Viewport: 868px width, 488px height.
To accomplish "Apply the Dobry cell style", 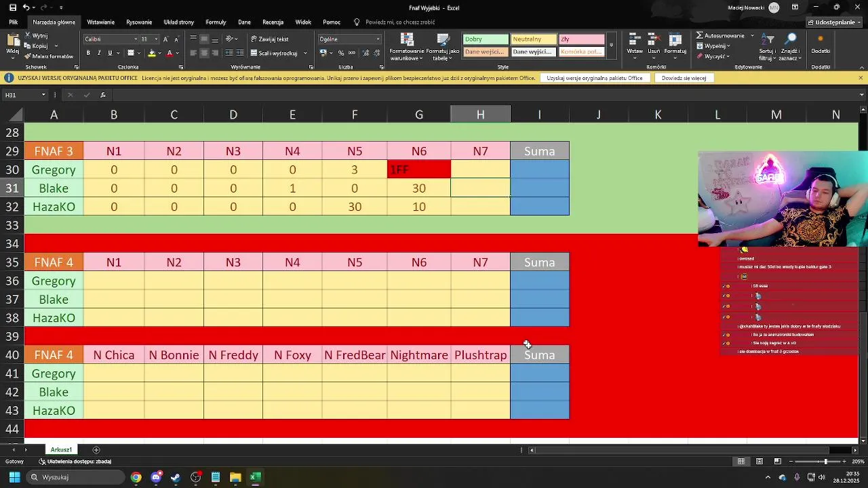I will tap(486, 39).
